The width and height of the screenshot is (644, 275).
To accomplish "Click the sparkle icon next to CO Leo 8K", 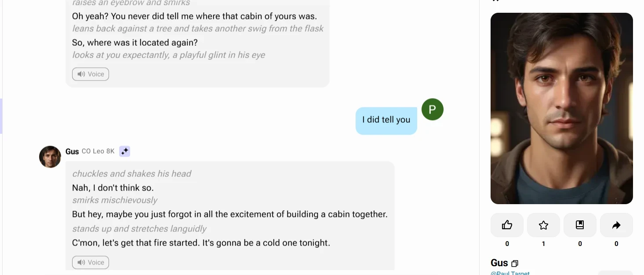I will tap(124, 151).
